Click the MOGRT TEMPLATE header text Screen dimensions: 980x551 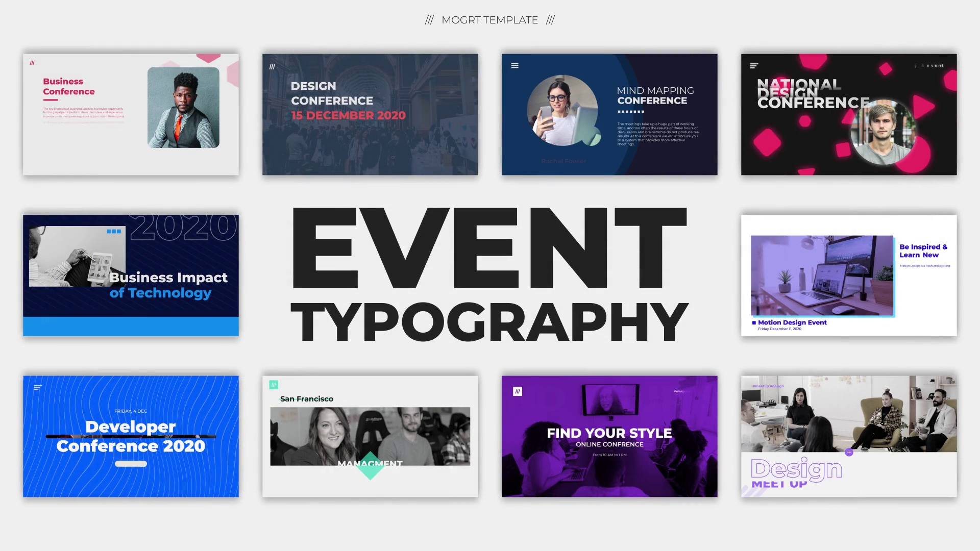point(489,20)
